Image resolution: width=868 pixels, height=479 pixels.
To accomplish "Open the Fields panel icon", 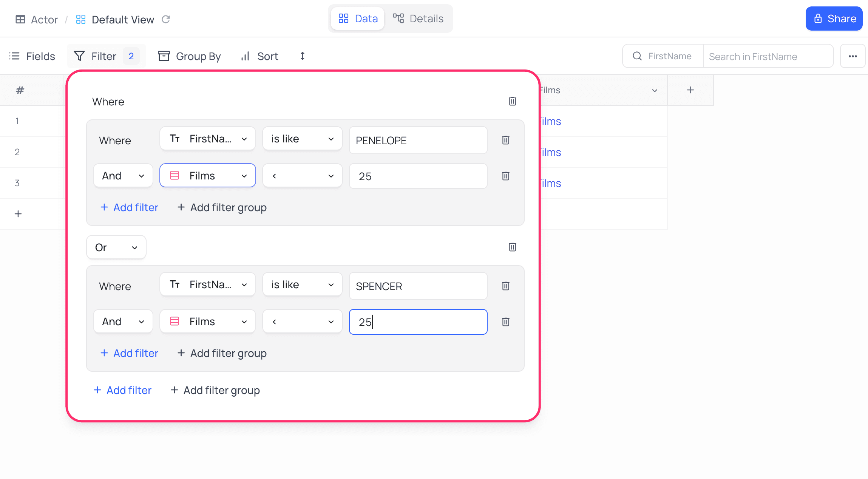I will pos(14,56).
